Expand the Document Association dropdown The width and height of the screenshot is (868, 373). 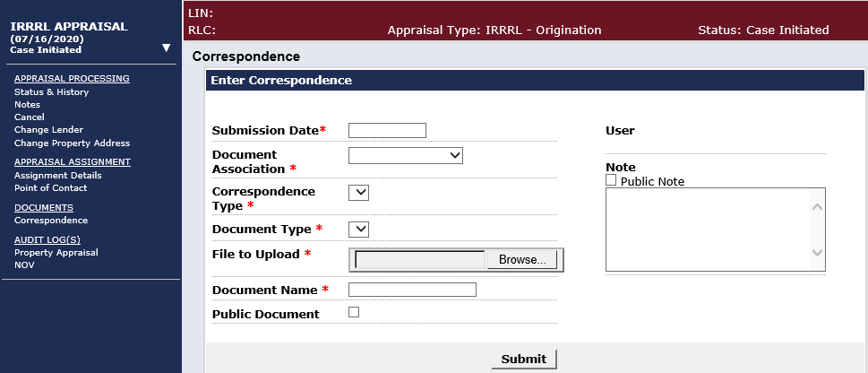coord(405,156)
